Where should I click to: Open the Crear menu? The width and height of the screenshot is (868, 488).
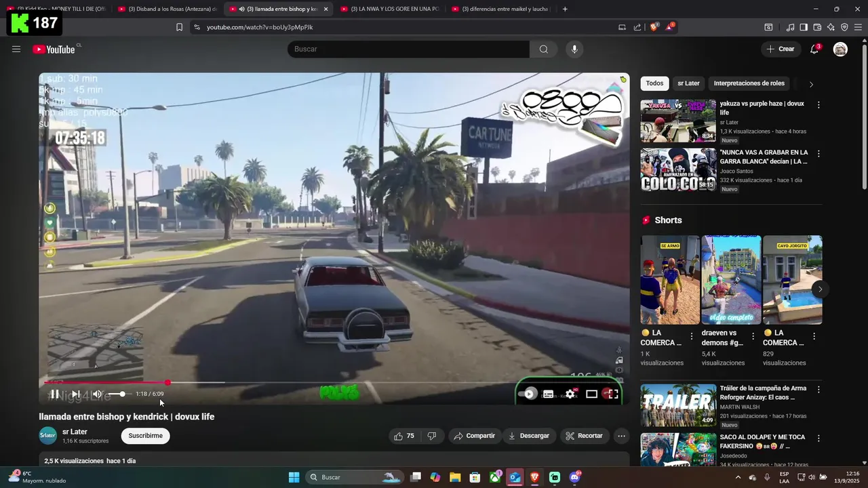[x=781, y=49]
